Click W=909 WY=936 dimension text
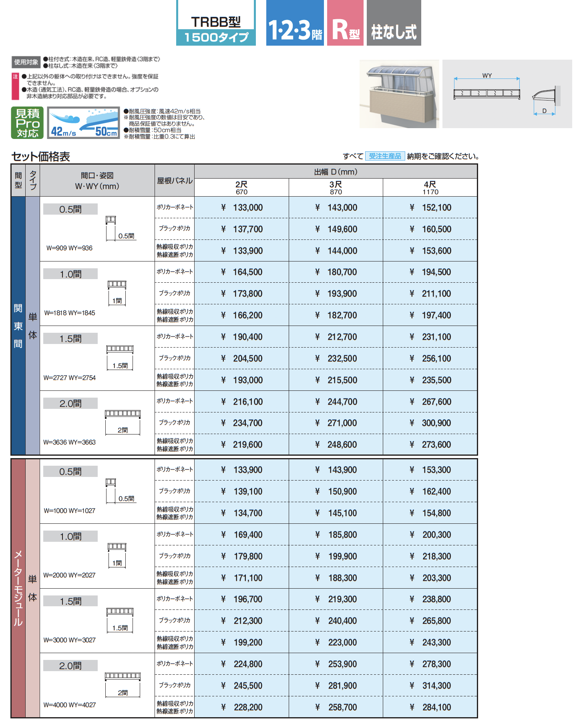 (69, 248)
